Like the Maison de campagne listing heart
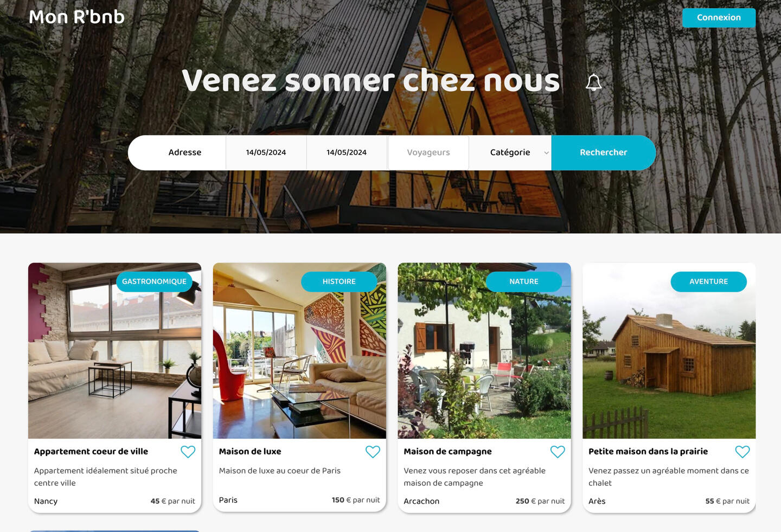Image resolution: width=781 pixels, height=532 pixels. click(x=558, y=452)
